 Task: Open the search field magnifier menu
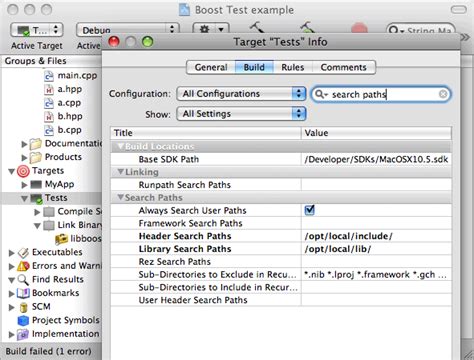[321, 95]
